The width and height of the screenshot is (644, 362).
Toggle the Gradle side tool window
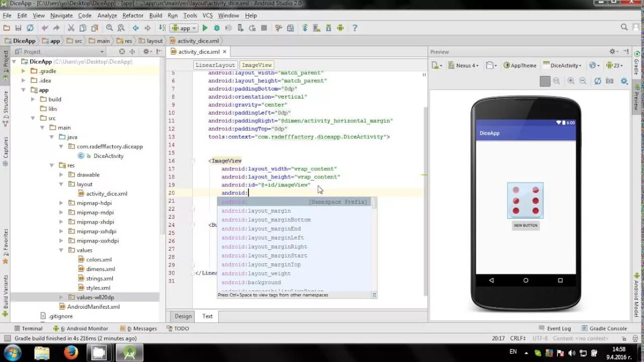[637, 63]
